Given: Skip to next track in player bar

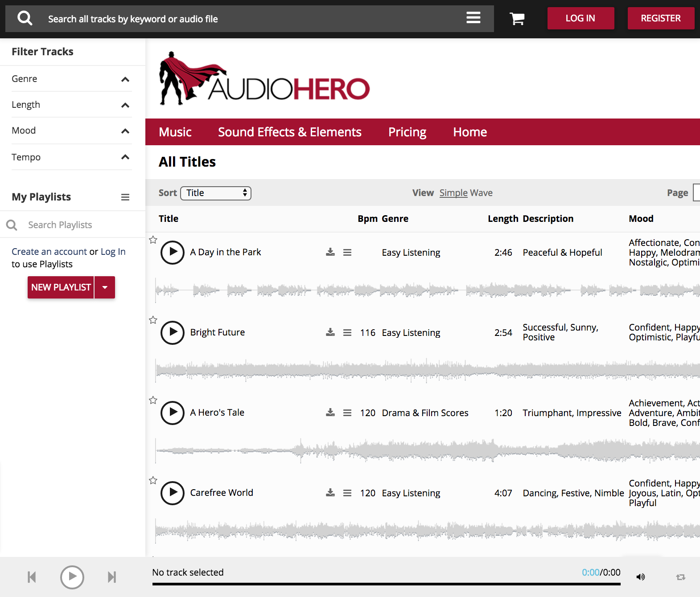Looking at the screenshot, I should 112,577.
